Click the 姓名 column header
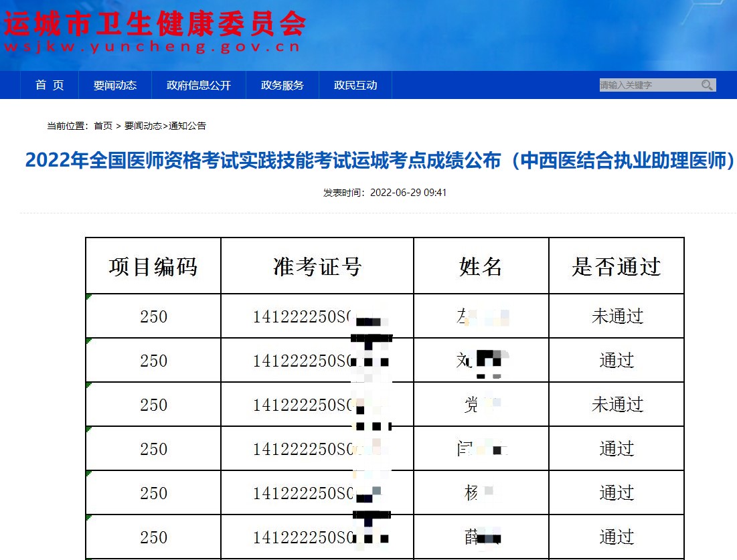This screenshot has width=737, height=560. pyautogui.click(x=481, y=266)
